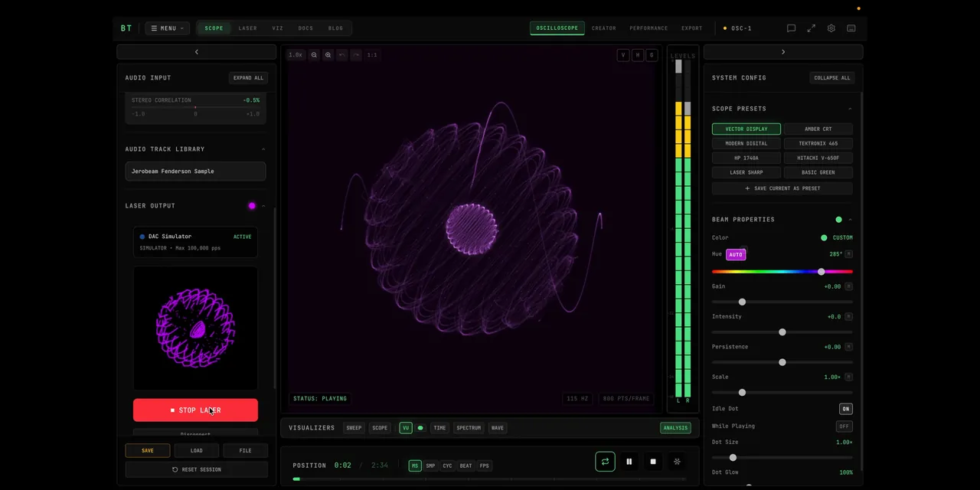Select the OSCILLOSCOPE mode tab

557,28
